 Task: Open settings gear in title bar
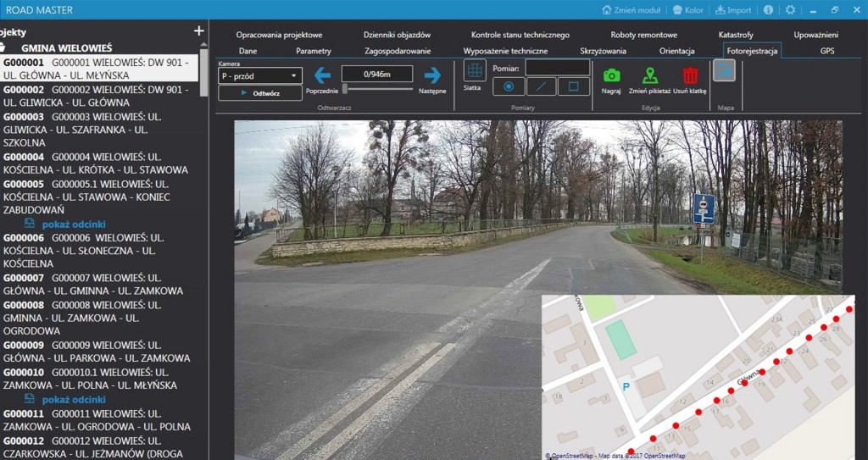[x=790, y=10]
